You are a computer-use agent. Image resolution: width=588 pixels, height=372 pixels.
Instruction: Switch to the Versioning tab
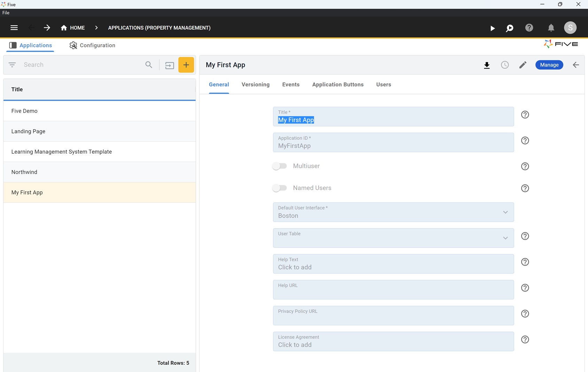tap(255, 85)
